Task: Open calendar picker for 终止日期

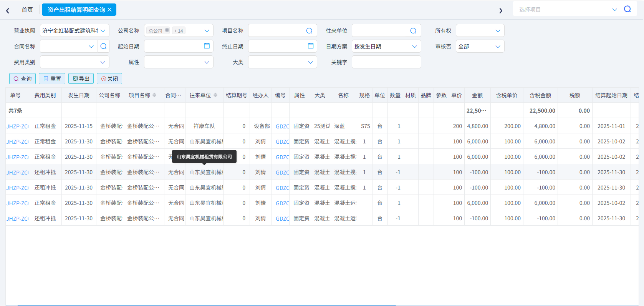Action: [x=311, y=46]
